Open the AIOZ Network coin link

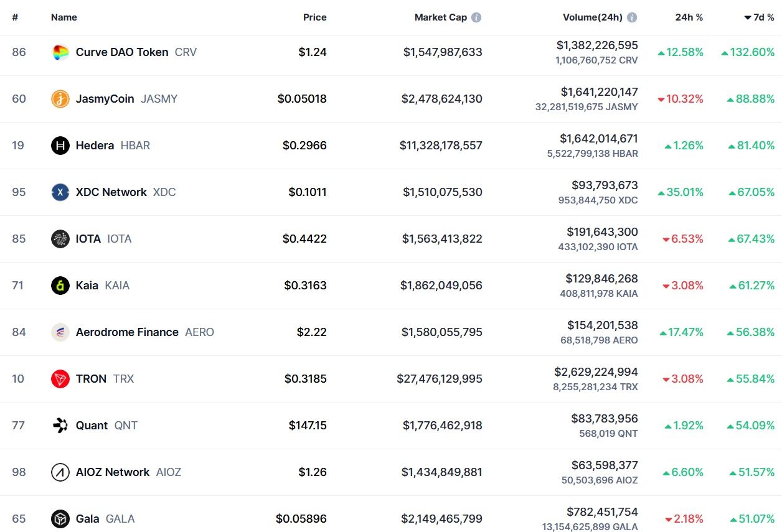pyautogui.click(x=113, y=472)
